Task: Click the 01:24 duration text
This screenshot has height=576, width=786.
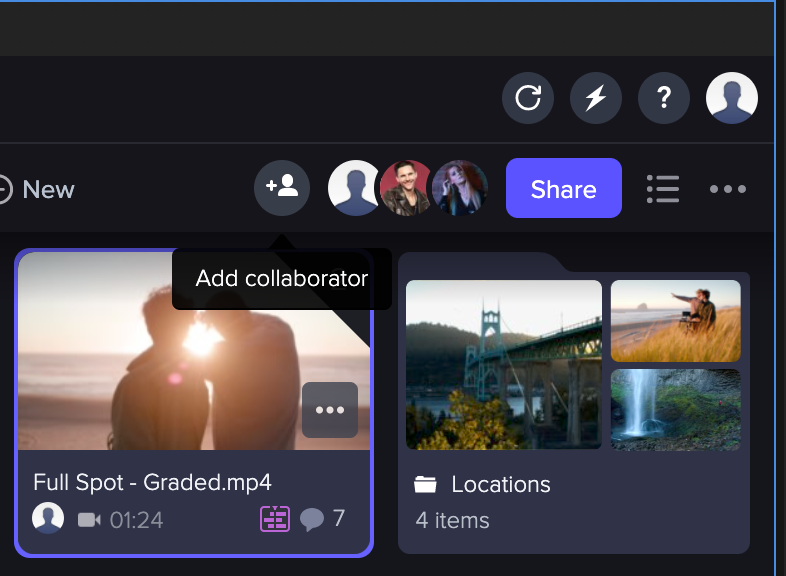Action: coord(136,520)
